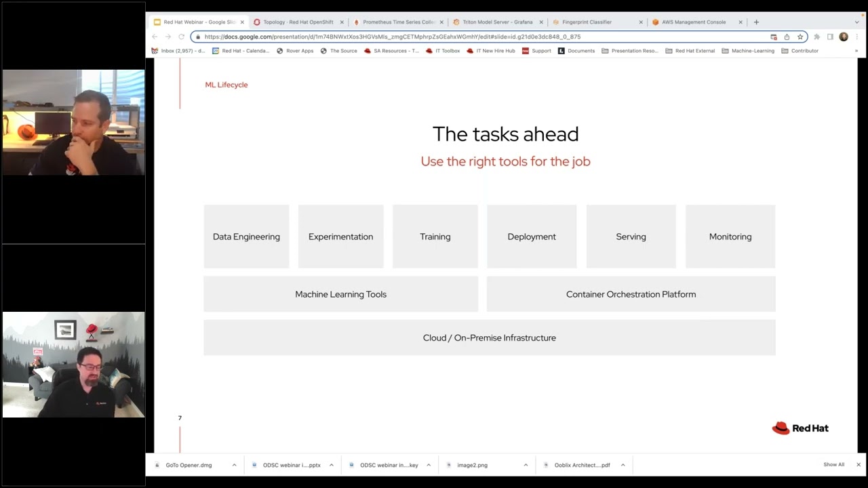Click Show All downloads
Screen dimensions: 868x488
[x=833, y=465]
